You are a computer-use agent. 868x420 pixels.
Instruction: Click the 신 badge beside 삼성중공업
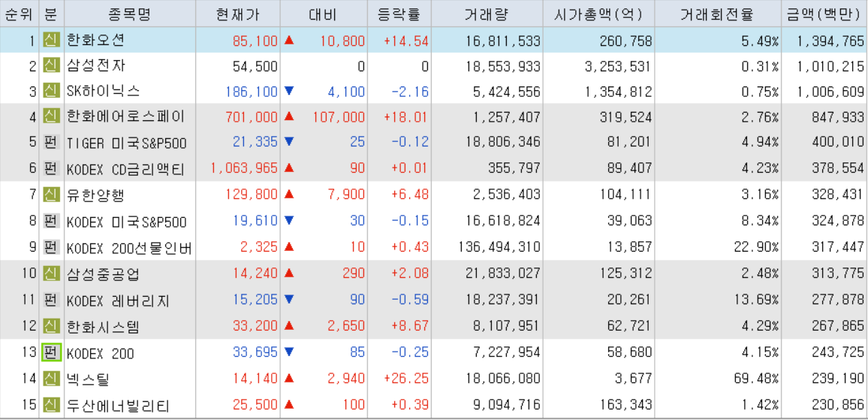(x=51, y=273)
